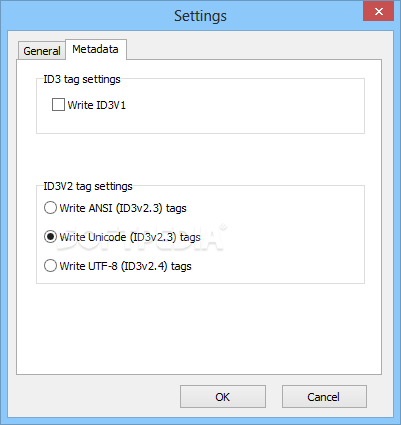The width and height of the screenshot is (401, 425).
Task: Choose the Write Unicode (ID3v2.3) radio circle
Action: pyautogui.click(x=50, y=237)
